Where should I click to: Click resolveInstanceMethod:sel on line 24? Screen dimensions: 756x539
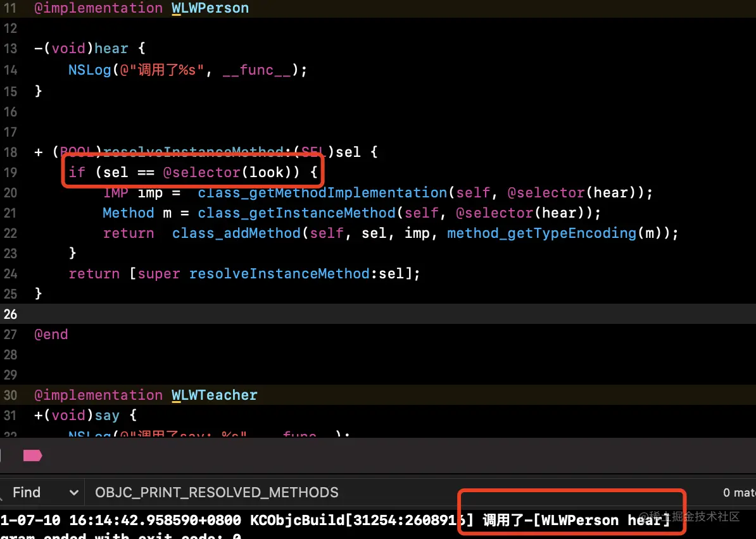click(x=296, y=273)
